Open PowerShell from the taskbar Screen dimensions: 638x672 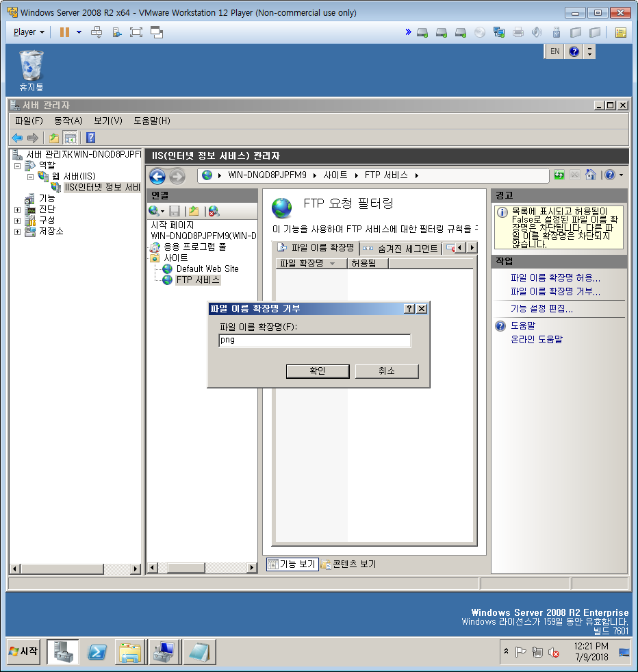97,652
